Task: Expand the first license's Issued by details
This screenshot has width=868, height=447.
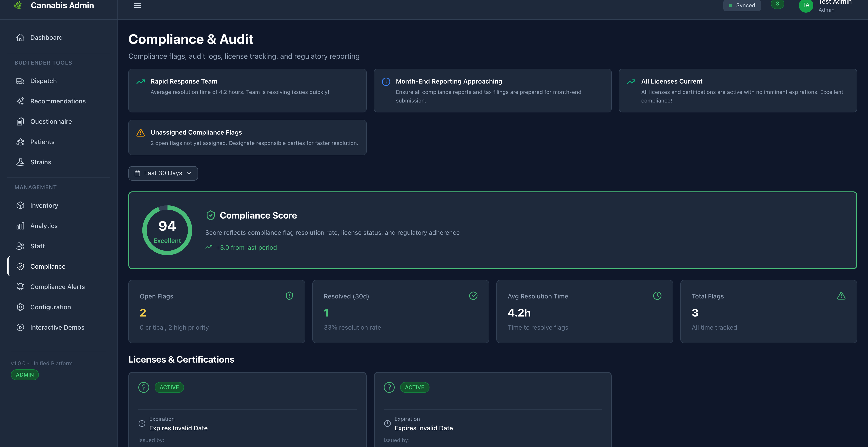Action: pyautogui.click(x=151, y=440)
